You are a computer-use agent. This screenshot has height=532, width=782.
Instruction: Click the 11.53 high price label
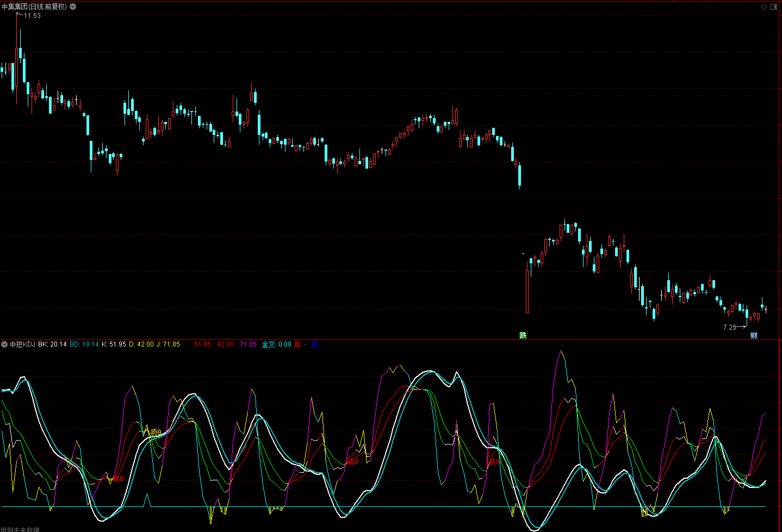tap(32, 16)
